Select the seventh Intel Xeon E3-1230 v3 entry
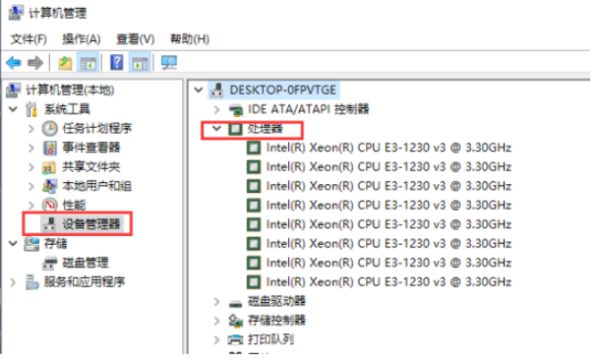The image size is (600, 364). point(389,263)
